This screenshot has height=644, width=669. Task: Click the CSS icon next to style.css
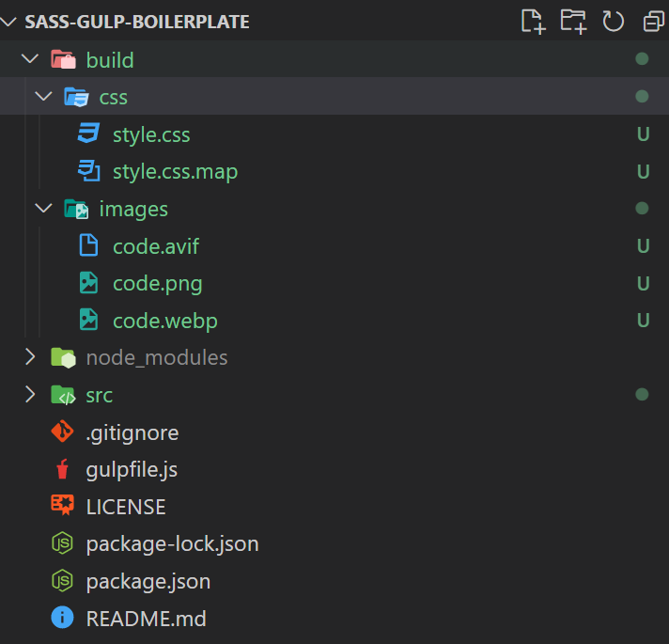pyautogui.click(x=88, y=134)
